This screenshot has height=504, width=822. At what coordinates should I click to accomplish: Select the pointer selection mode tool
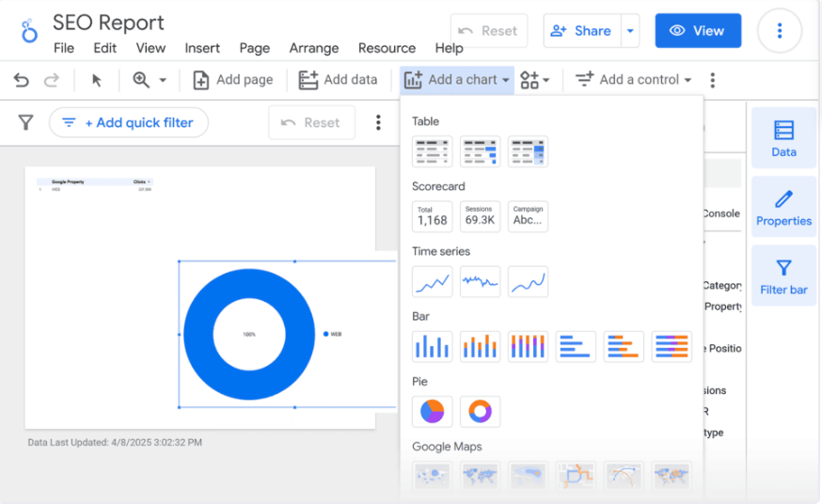96,80
